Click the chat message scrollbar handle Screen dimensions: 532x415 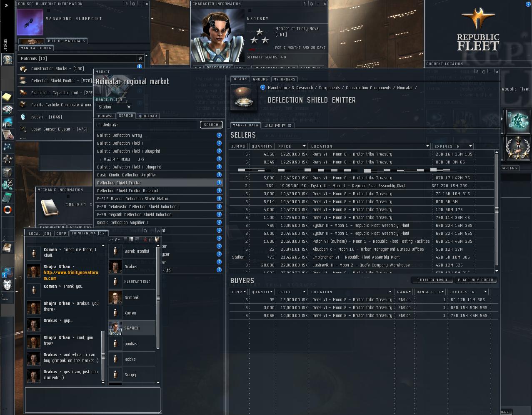tap(103, 355)
